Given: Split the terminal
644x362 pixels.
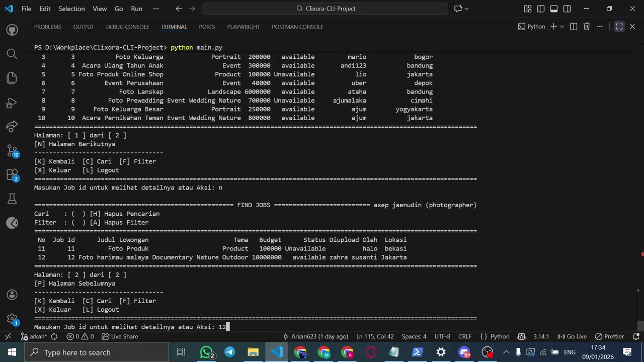Looking at the screenshot, I should (x=574, y=27).
